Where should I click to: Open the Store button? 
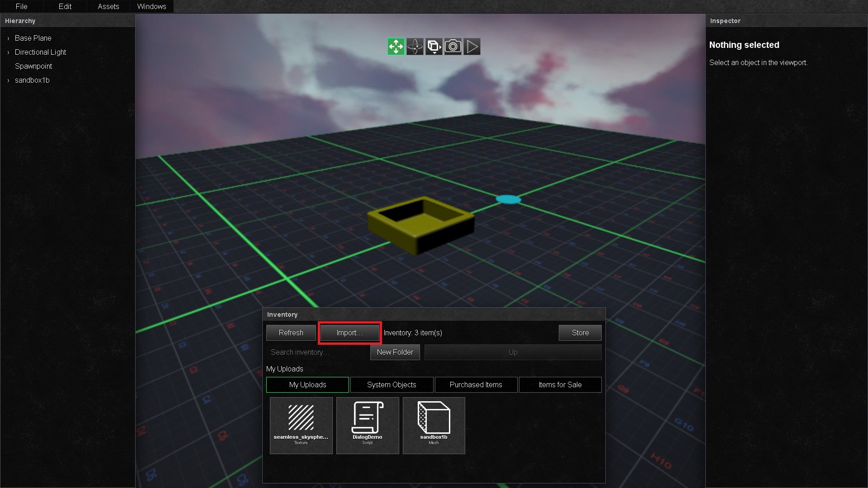coord(580,333)
